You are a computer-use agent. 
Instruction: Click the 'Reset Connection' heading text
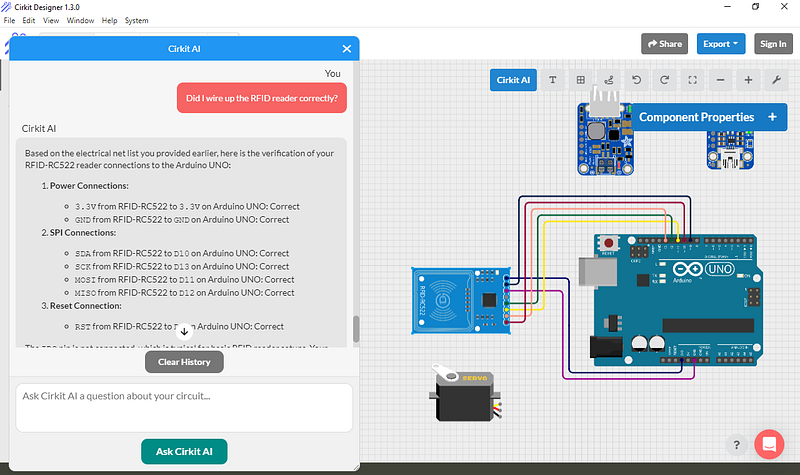click(86, 306)
